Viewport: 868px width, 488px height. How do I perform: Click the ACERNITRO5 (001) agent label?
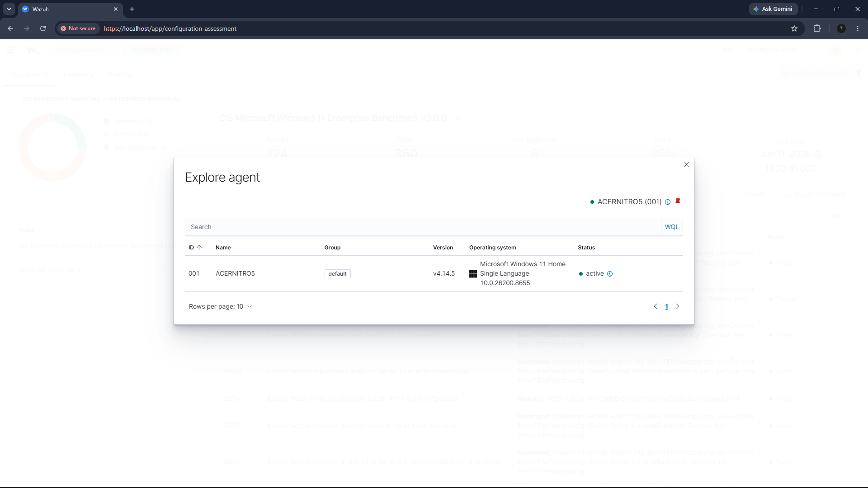point(629,202)
